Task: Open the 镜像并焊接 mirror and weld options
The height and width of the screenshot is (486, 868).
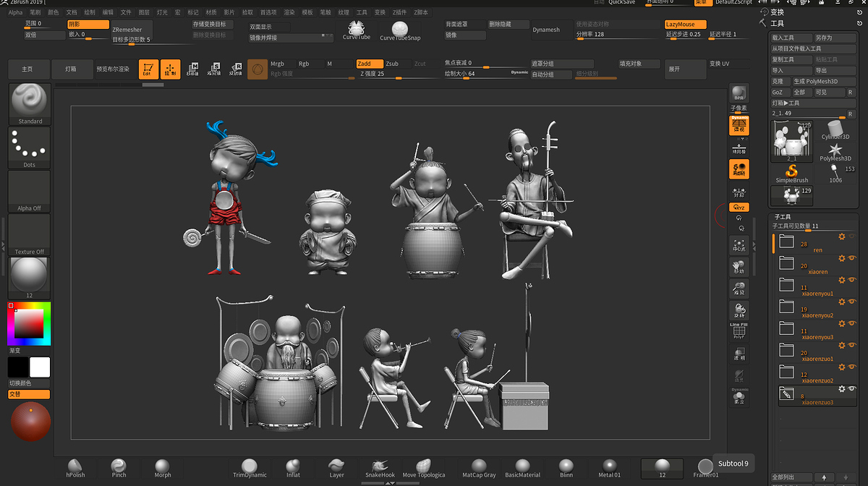Action: coord(291,38)
